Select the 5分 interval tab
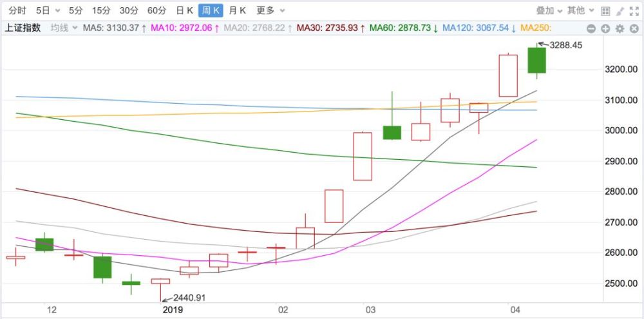This screenshot has width=644, height=319. click(x=75, y=11)
